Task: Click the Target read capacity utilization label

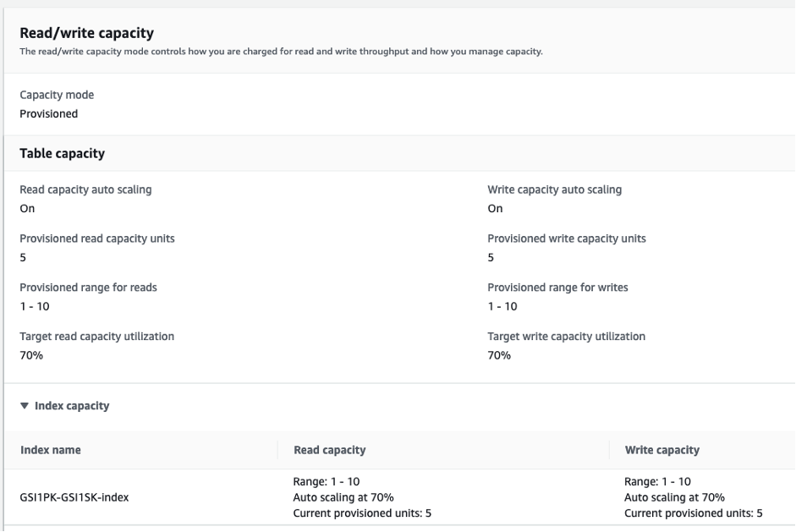Action: pos(96,337)
